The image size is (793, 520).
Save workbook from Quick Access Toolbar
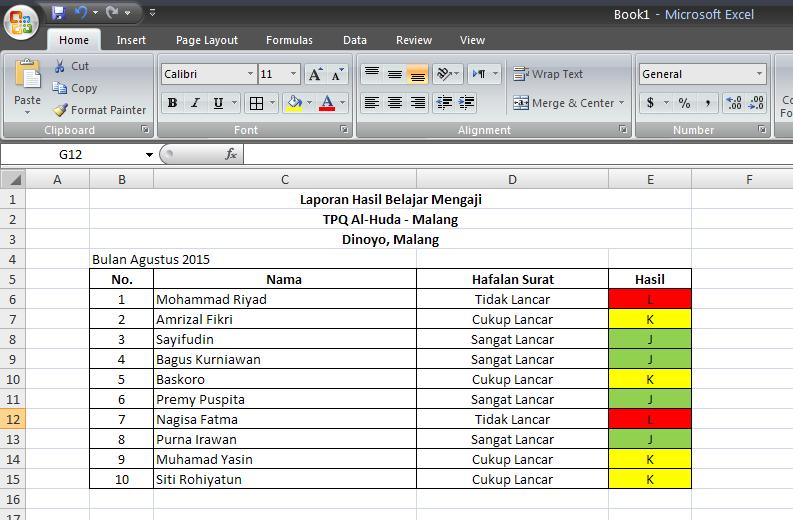coord(59,13)
